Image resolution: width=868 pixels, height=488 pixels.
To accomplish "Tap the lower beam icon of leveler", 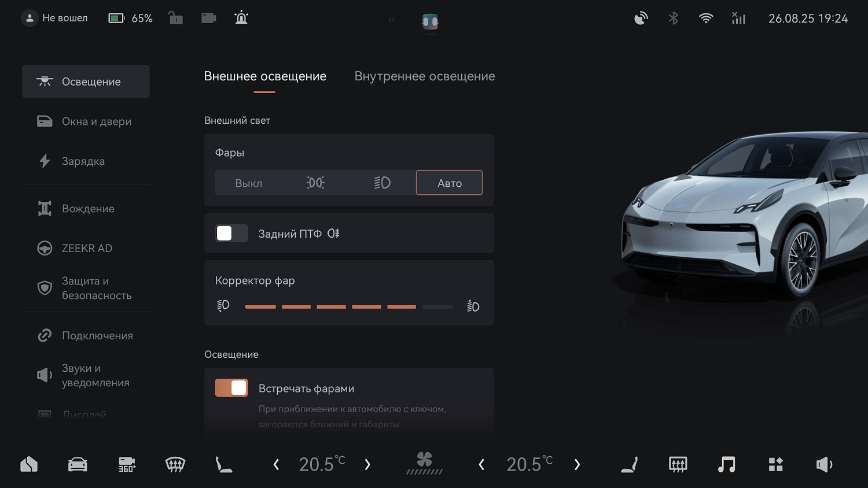I will [x=223, y=305].
